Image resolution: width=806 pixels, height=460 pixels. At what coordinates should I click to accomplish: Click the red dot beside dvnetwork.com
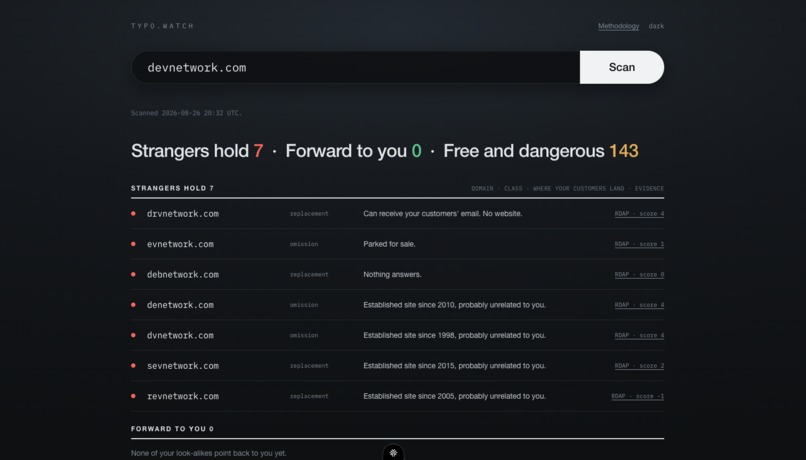click(134, 335)
